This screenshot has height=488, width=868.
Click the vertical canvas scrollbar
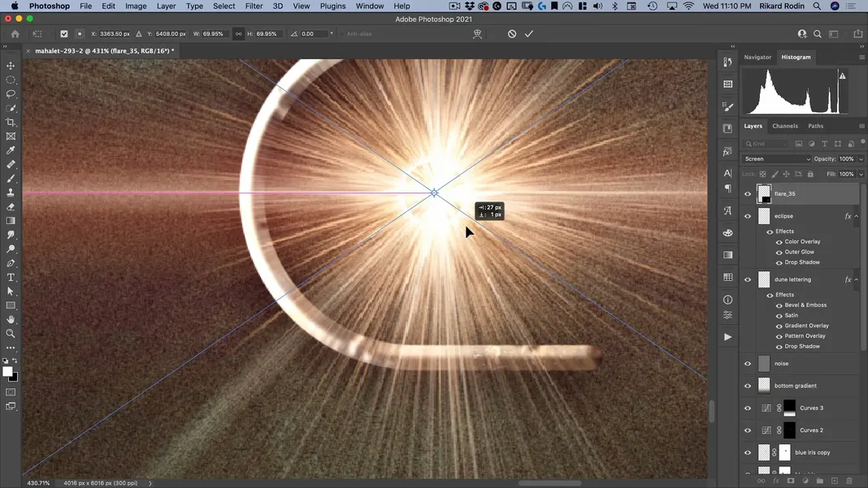point(711,412)
